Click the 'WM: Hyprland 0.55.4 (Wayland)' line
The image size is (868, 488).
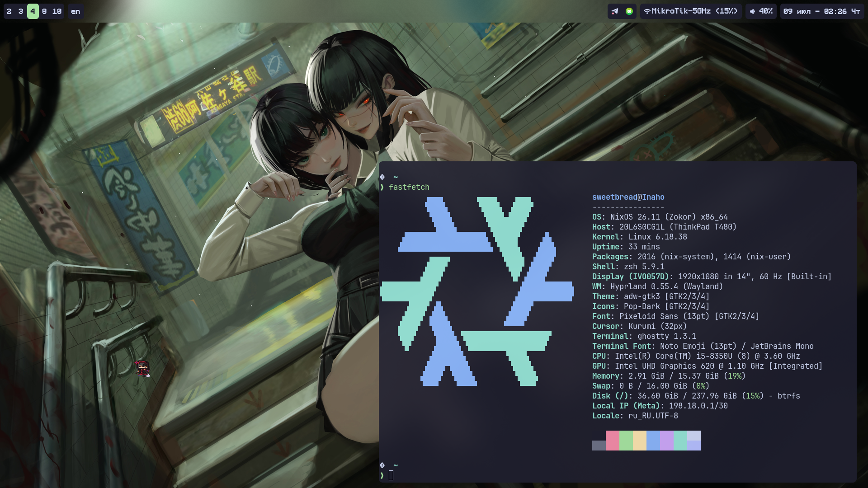[658, 286]
